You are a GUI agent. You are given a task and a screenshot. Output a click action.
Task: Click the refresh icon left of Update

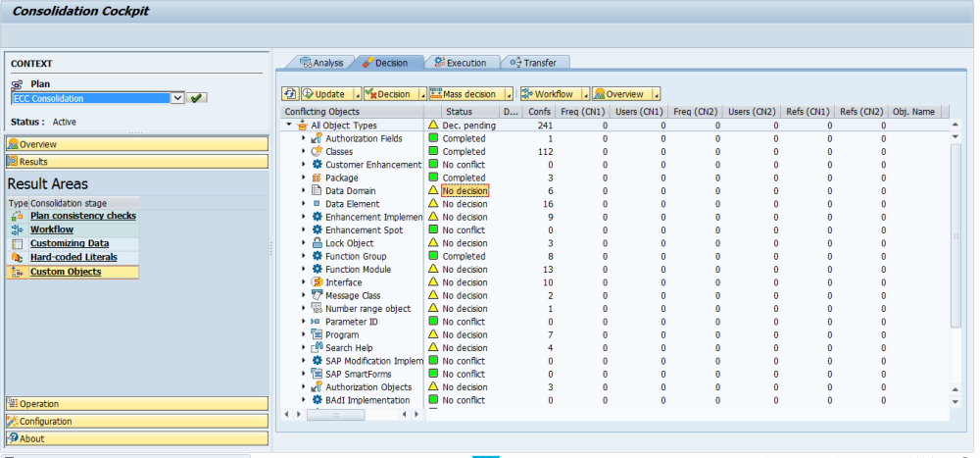tap(291, 94)
